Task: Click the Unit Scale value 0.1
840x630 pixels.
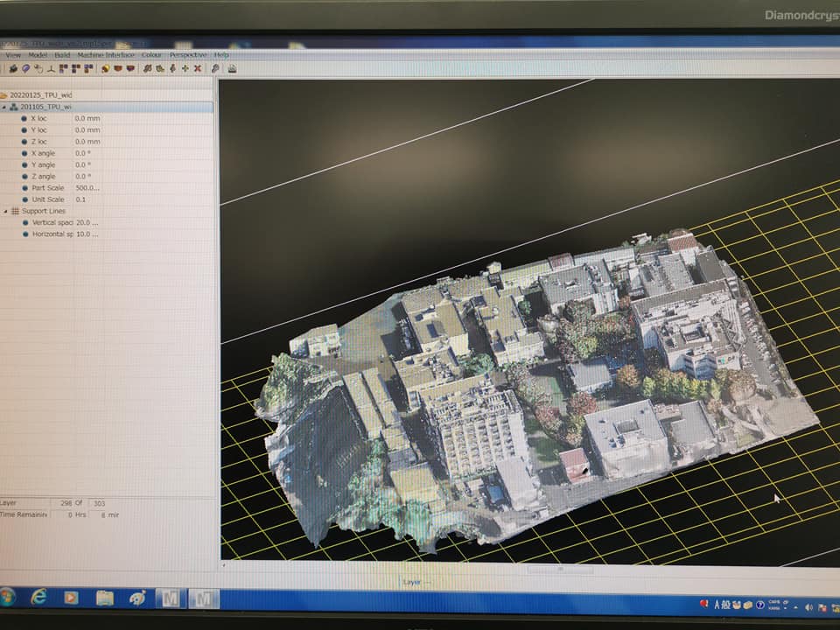Action: coord(80,199)
